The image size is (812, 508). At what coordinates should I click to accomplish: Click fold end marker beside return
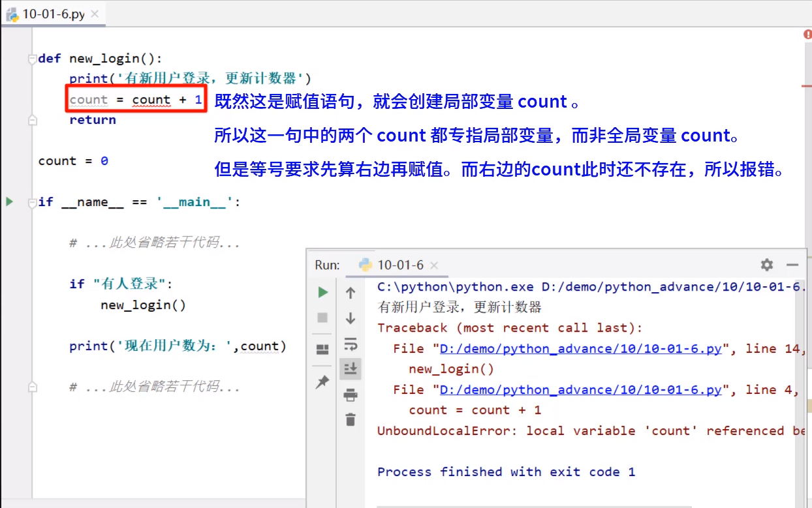[x=32, y=120]
